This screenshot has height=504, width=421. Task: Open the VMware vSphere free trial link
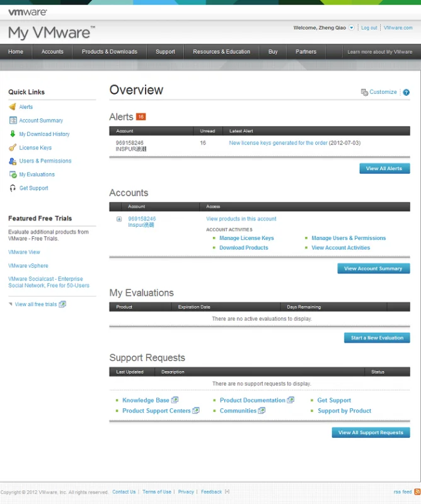tap(28, 265)
